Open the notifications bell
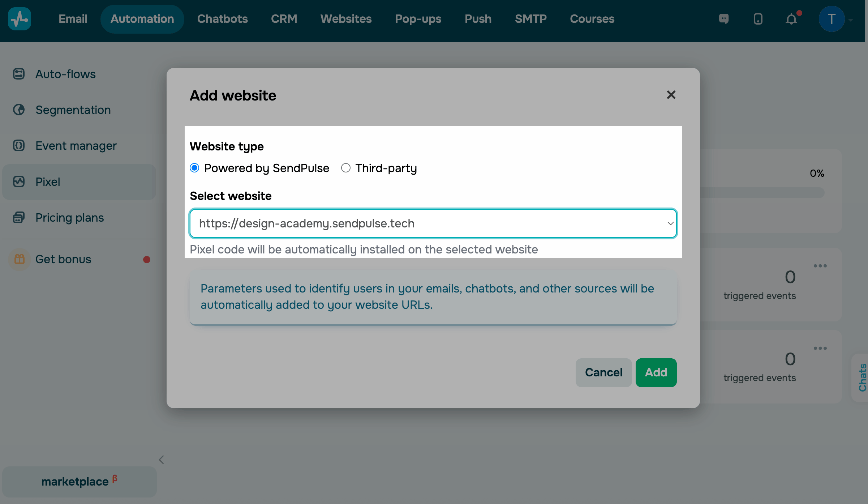Image resolution: width=868 pixels, height=504 pixels. coord(791,19)
